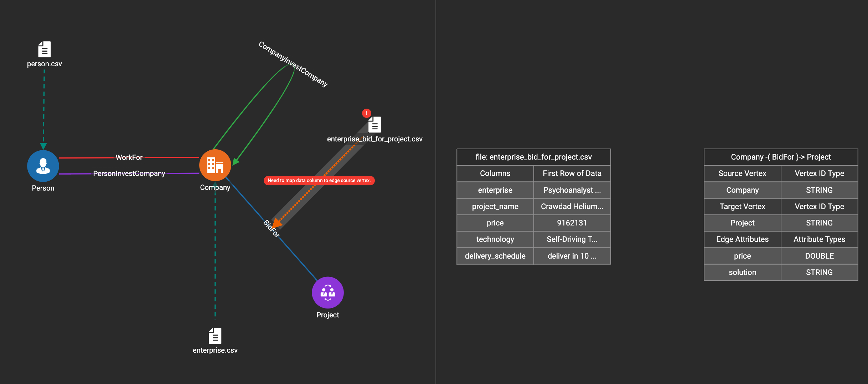The height and width of the screenshot is (384, 868).
Task: Select the PersonInvestCompany edge label
Action: point(129,173)
